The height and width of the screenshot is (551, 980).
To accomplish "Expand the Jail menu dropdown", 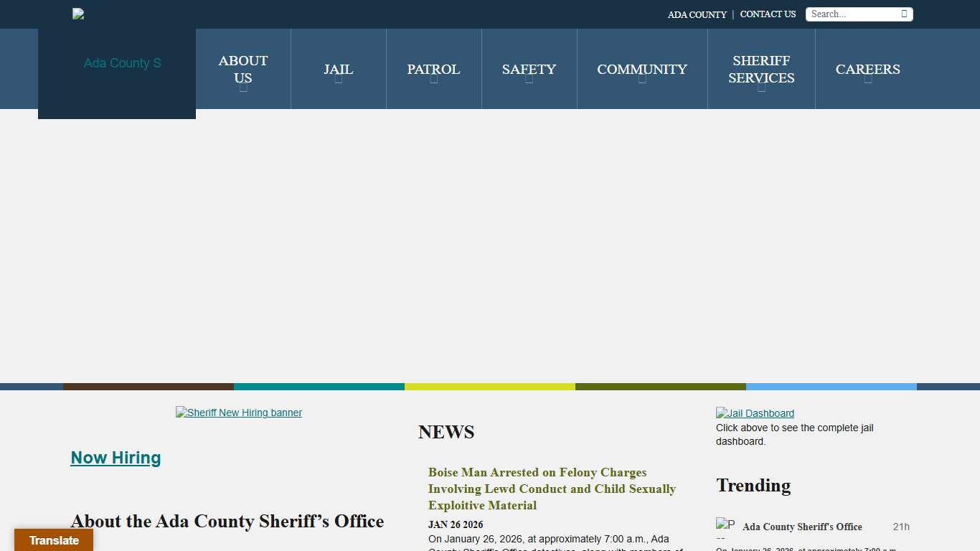I will point(338,79).
